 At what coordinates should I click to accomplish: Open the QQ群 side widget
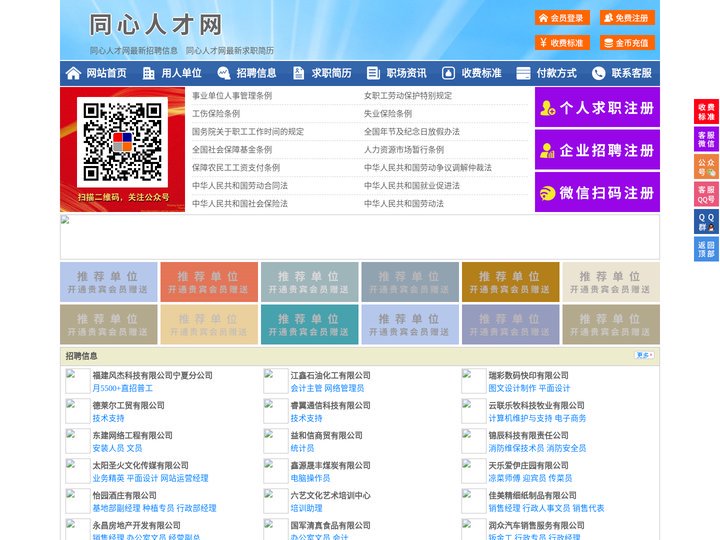click(706, 222)
